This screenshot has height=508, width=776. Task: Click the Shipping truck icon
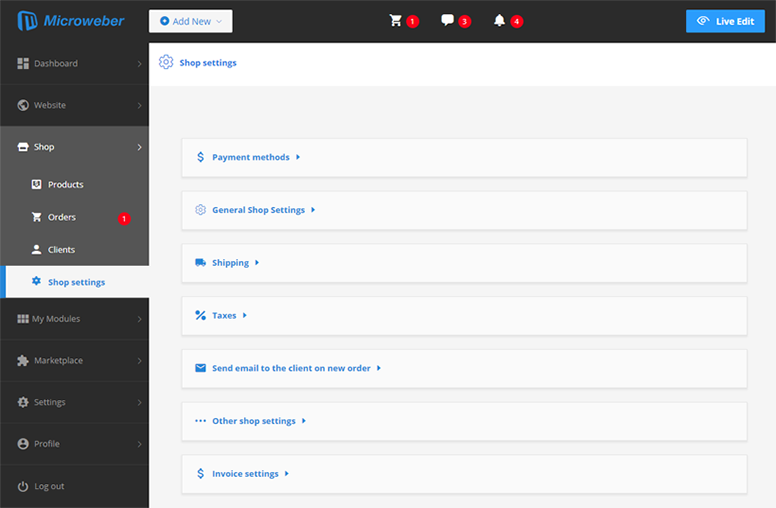pyautogui.click(x=200, y=262)
